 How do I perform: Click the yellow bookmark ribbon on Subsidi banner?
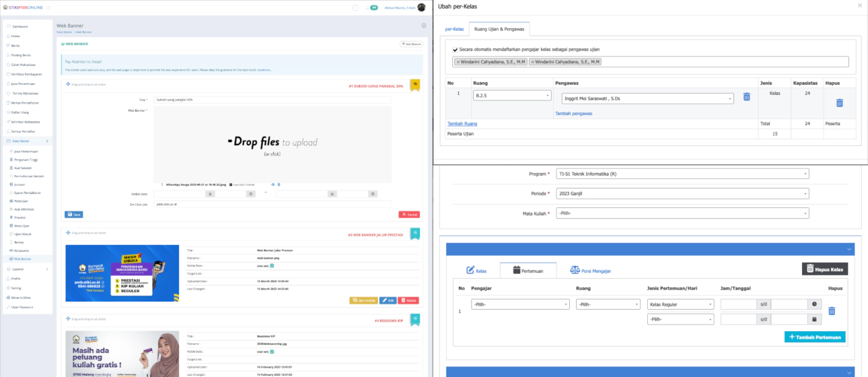[415, 85]
